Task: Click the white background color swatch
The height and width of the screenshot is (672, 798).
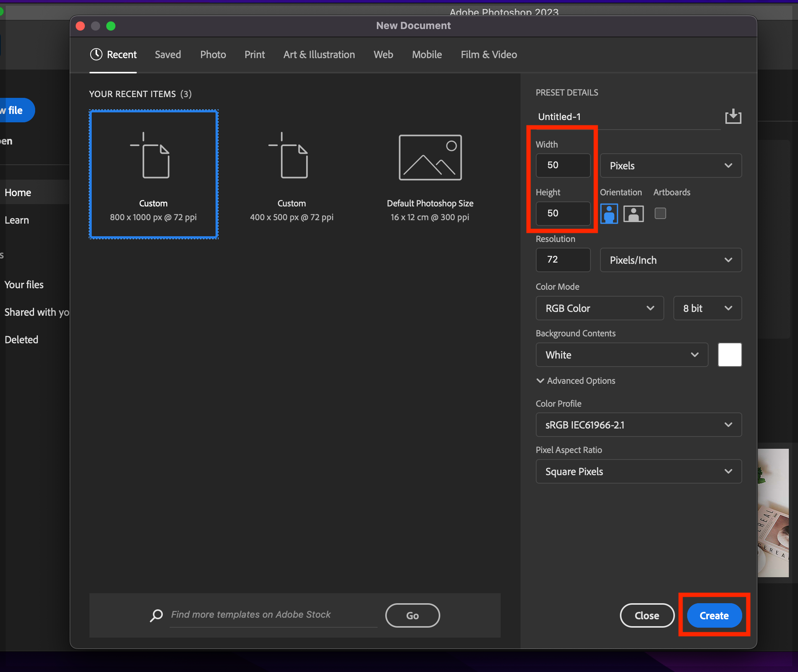Action: click(729, 355)
